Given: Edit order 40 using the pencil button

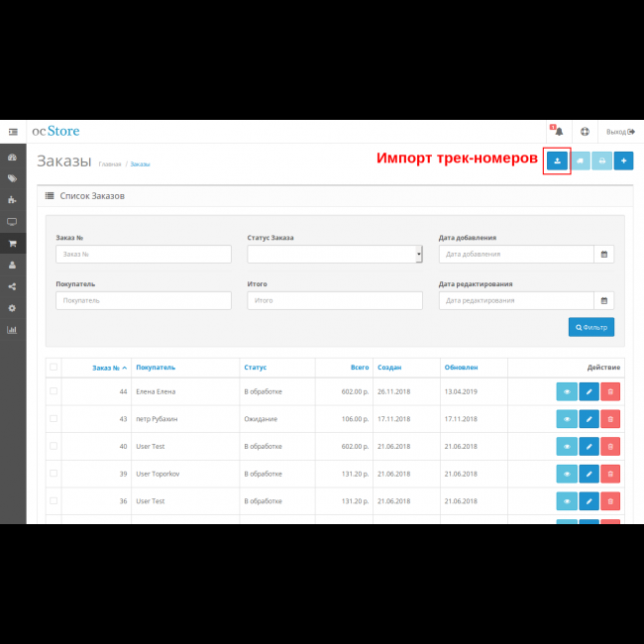Looking at the screenshot, I should [x=589, y=447].
